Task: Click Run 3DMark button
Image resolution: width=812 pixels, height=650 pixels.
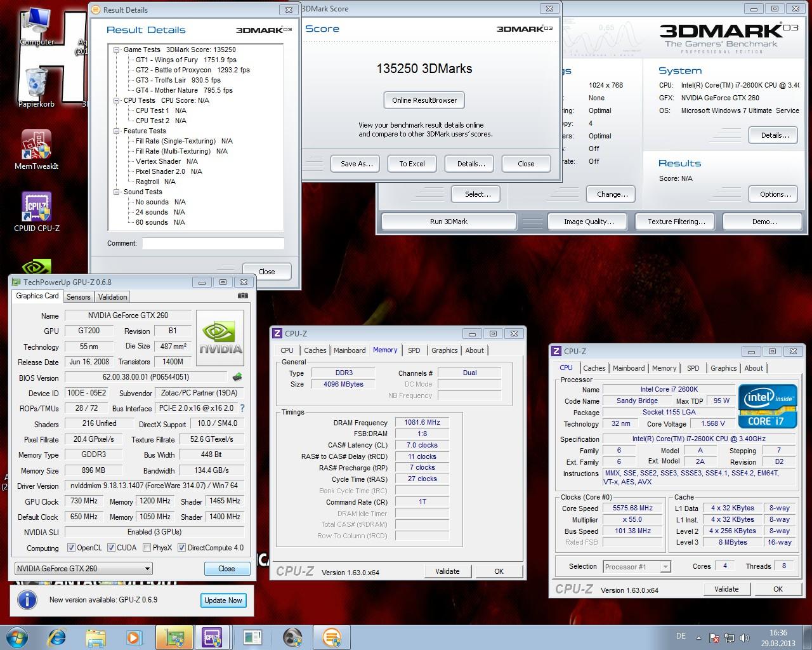Action: pyautogui.click(x=449, y=222)
